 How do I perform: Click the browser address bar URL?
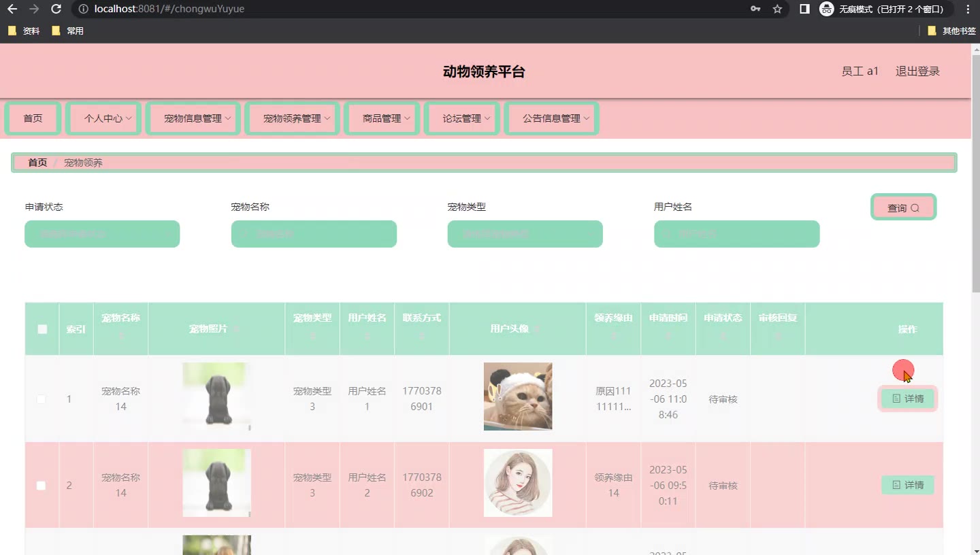tap(169, 9)
